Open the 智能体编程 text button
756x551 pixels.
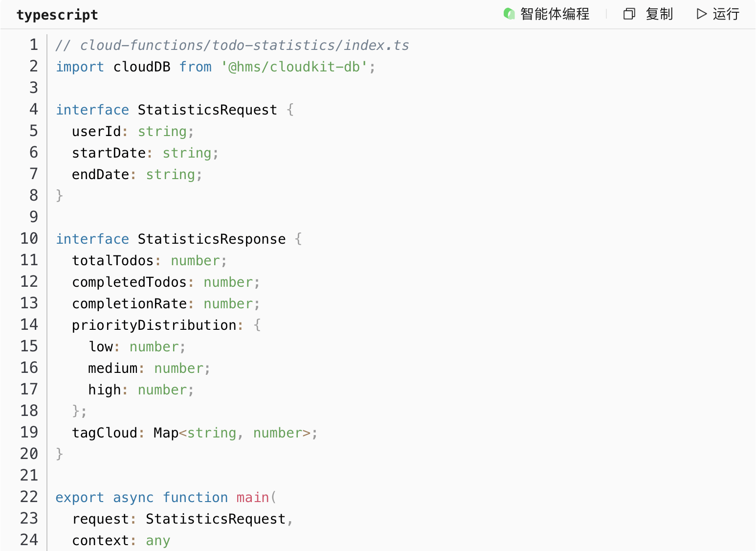(x=555, y=14)
